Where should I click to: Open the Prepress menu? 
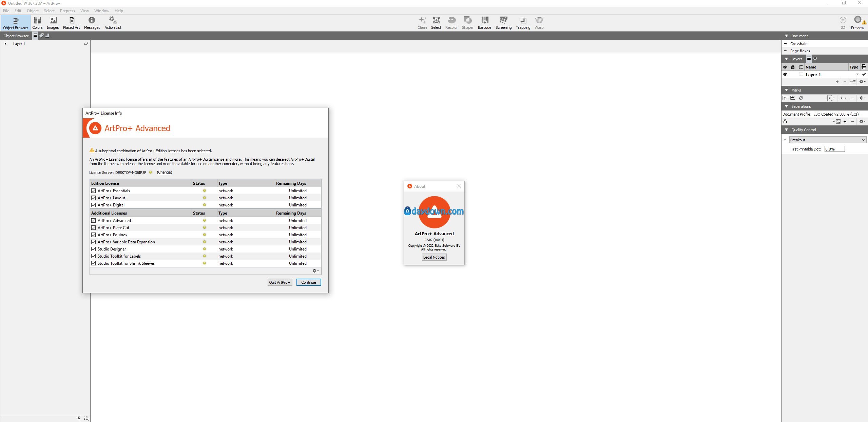coord(67,11)
